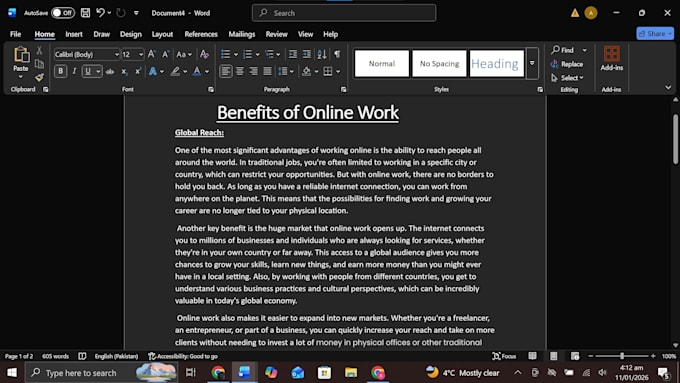Click the Windows Start button

[12, 373]
